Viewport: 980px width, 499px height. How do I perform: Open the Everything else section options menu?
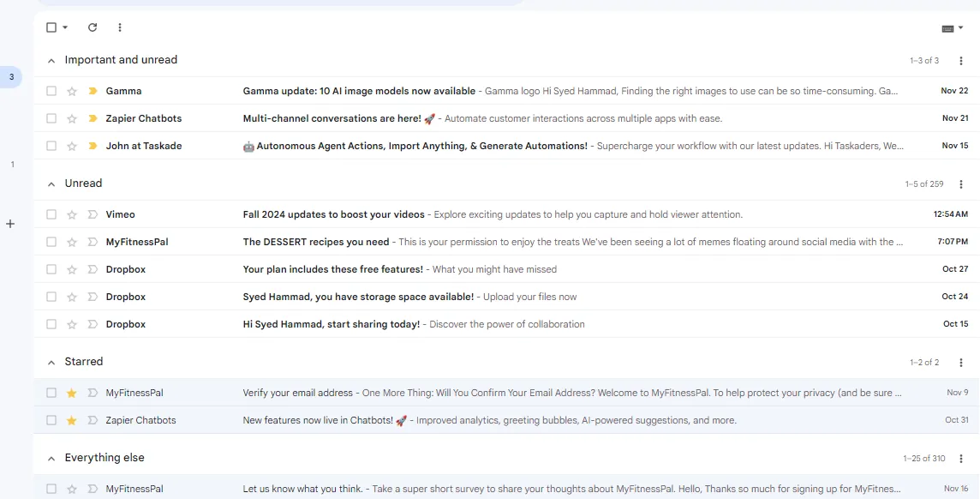960,458
